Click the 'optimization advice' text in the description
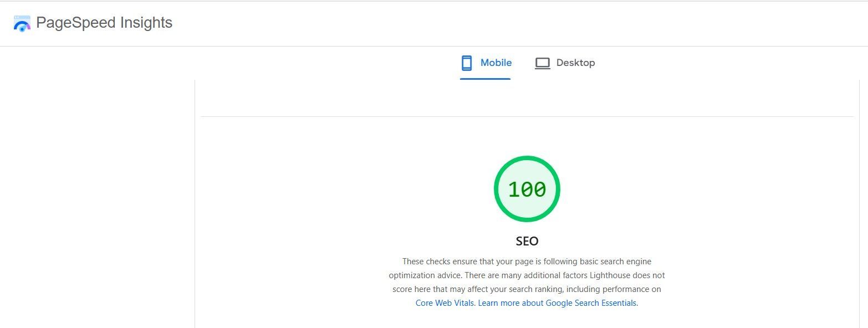 pyautogui.click(x=426, y=275)
